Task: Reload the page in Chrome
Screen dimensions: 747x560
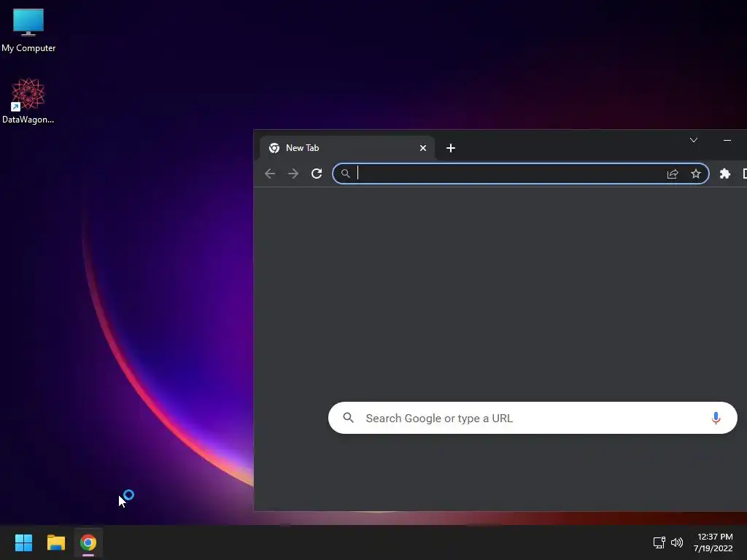Action: [x=317, y=174]
